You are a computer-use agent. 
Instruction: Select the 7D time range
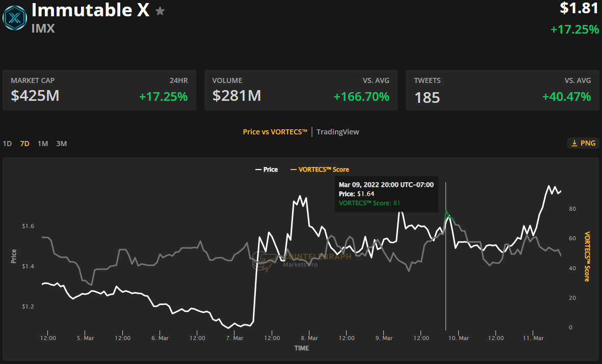tap(24, 144)
